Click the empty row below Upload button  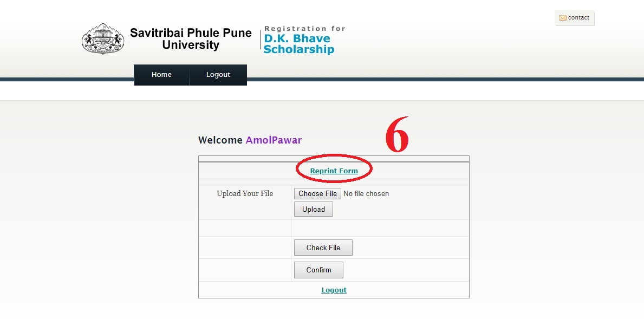[334, 228]
